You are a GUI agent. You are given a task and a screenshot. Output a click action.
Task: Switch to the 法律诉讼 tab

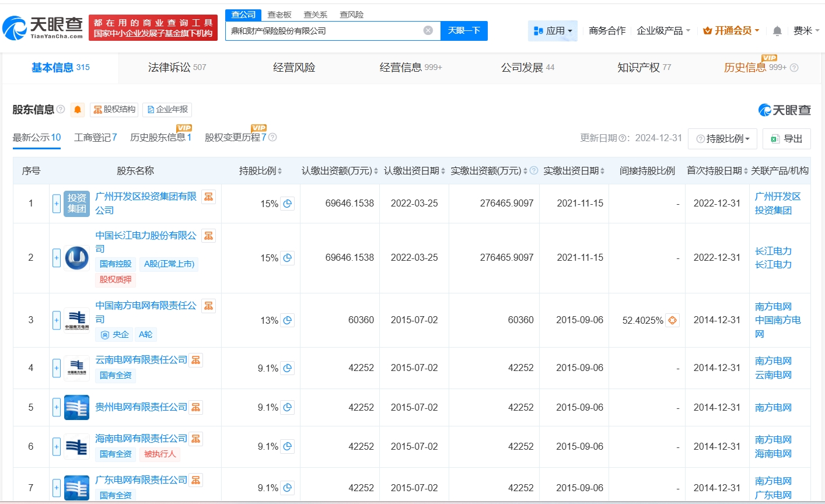(x=177, y=68)
